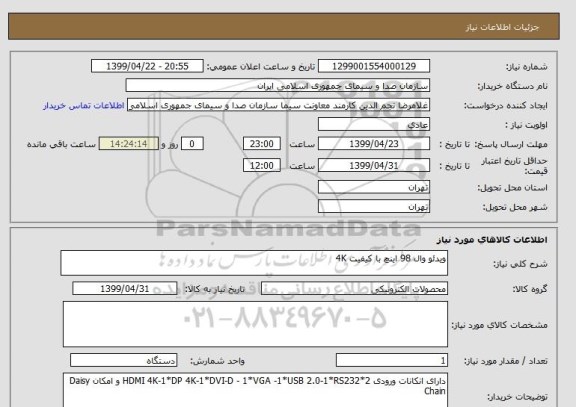576x407 pixels.
Task: Click the remaining time countdown 14:24:14
Action: pos(129,144)
